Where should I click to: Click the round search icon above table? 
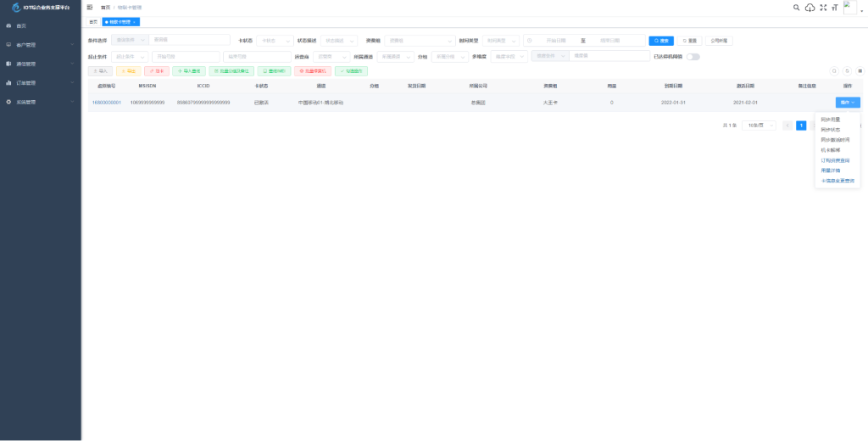point(834,71)
